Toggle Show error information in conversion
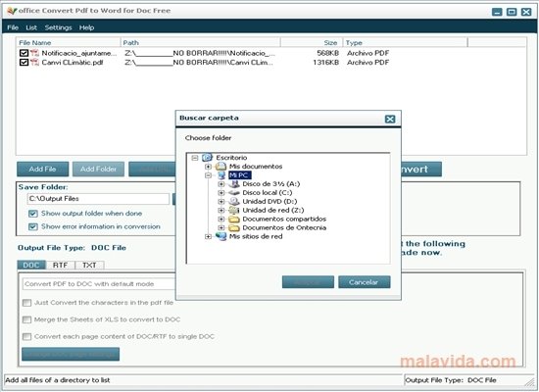 click(33, 226)
